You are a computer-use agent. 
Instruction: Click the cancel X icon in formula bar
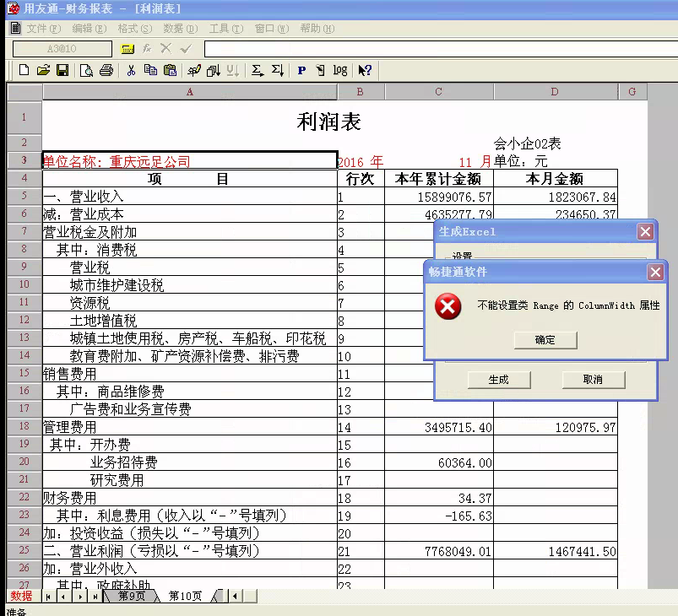click(166, 48)
